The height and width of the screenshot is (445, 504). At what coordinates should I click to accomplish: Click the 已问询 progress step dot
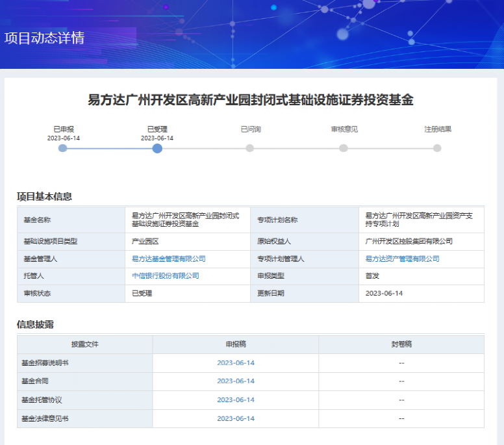coord(250,148)
